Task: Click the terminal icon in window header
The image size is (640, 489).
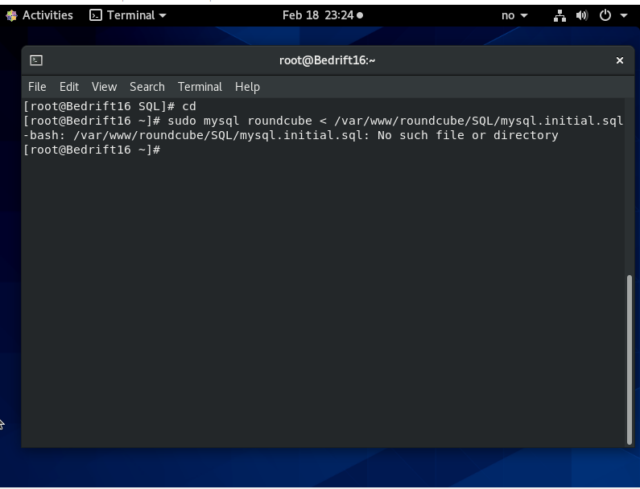Action: tap(36, 61)
